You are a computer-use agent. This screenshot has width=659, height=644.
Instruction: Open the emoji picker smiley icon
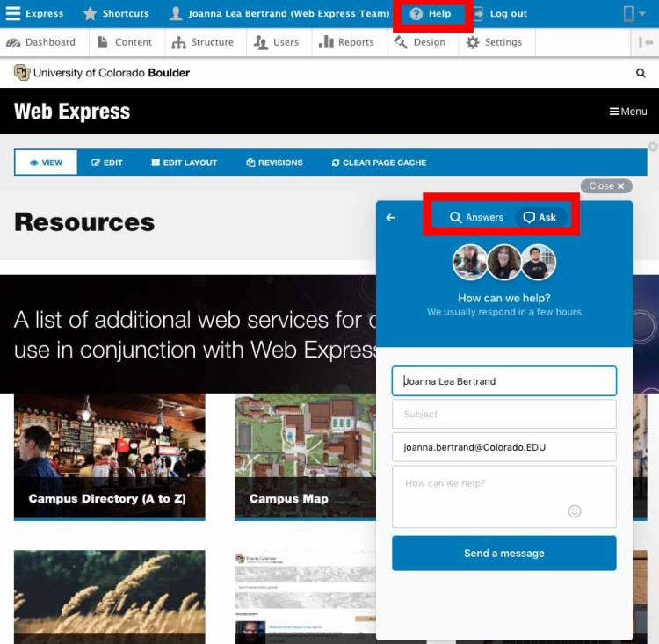(x=575, y=510)
